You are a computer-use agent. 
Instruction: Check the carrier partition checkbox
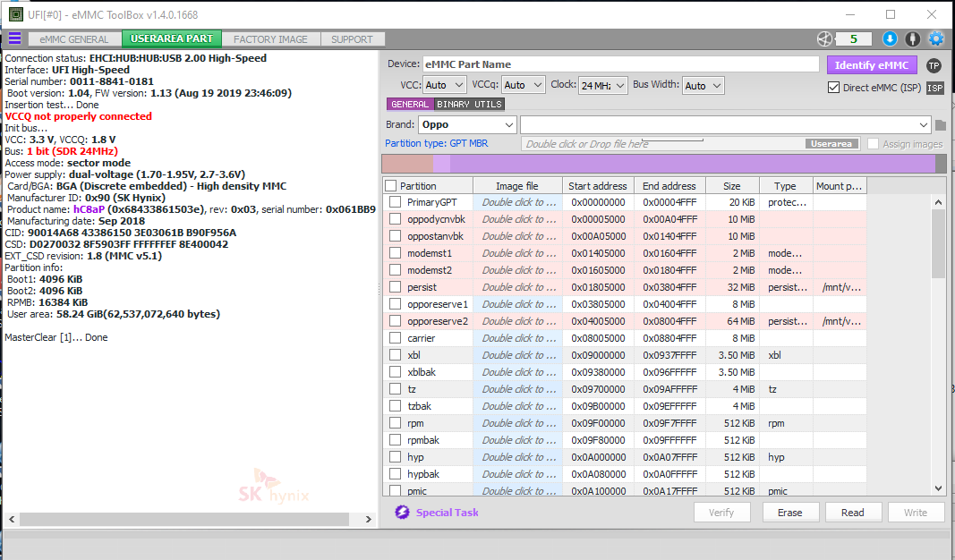point(396,338)
